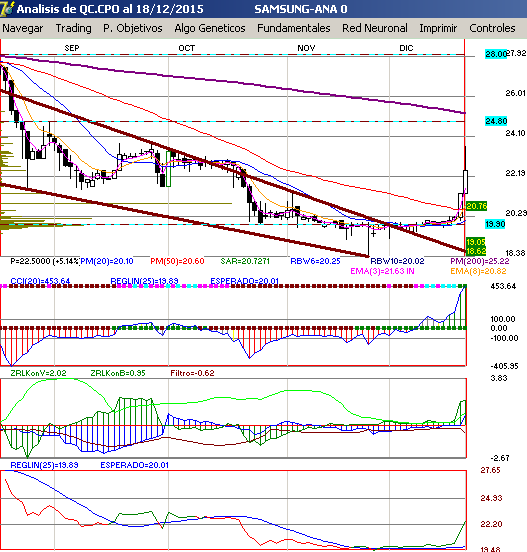
Task: Open the Fundamentales menu
Action: pos(294,28)
